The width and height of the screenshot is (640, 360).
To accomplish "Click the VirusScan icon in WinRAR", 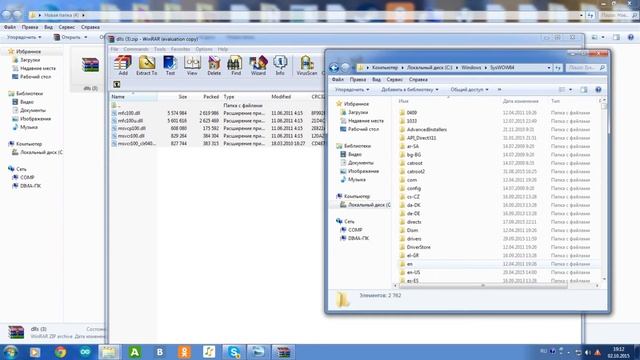I will pos(307,65).
